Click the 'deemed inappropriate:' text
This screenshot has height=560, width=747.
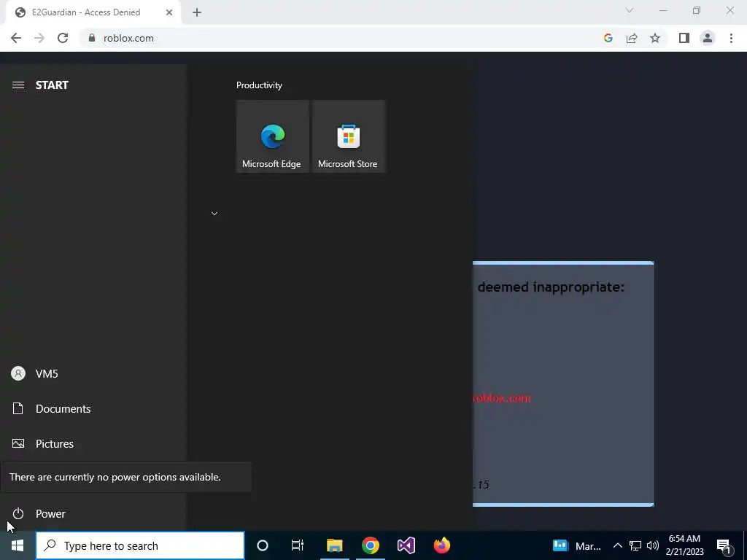(x=551, y=287)
